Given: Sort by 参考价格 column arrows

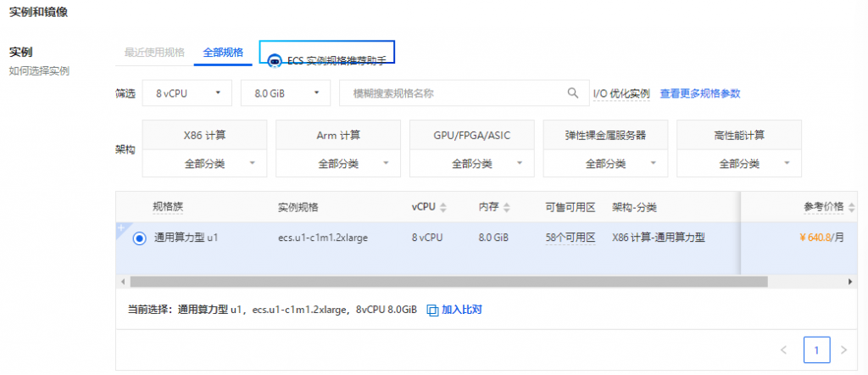Looking at the screenshot, I should 851,208.
